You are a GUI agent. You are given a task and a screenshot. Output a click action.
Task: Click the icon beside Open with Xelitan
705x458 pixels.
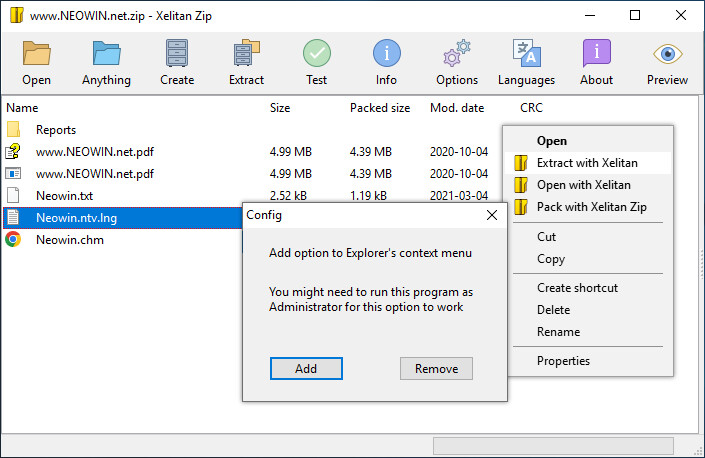point(521,185)
